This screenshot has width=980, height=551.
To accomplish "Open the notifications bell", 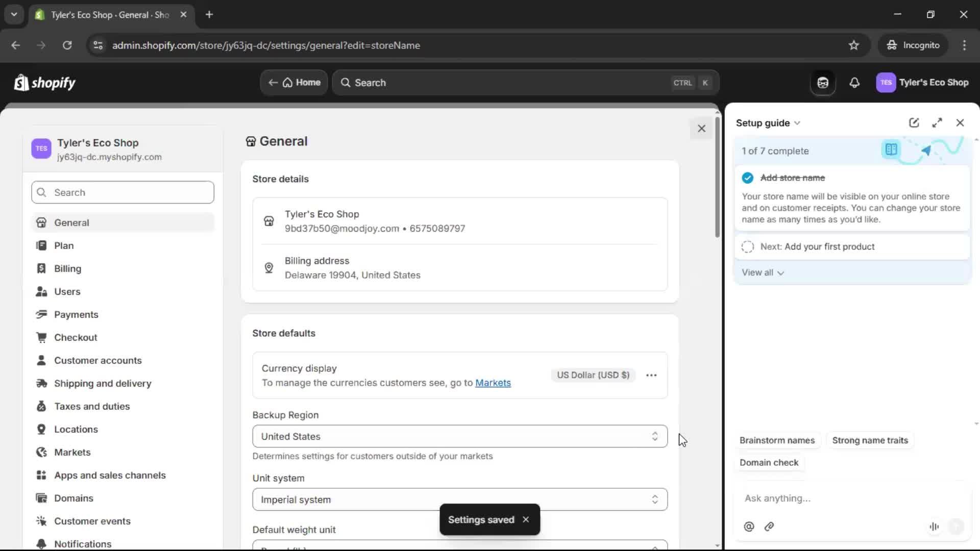I will tap(855, 82).
